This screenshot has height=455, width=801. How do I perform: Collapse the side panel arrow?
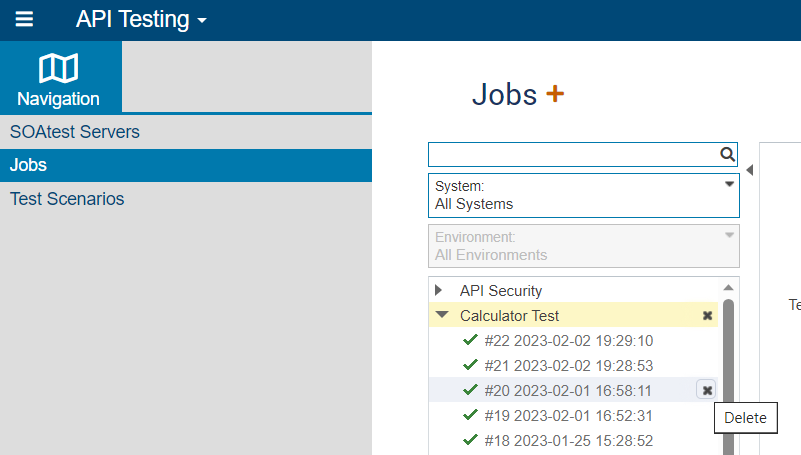[x=749, y=170]
